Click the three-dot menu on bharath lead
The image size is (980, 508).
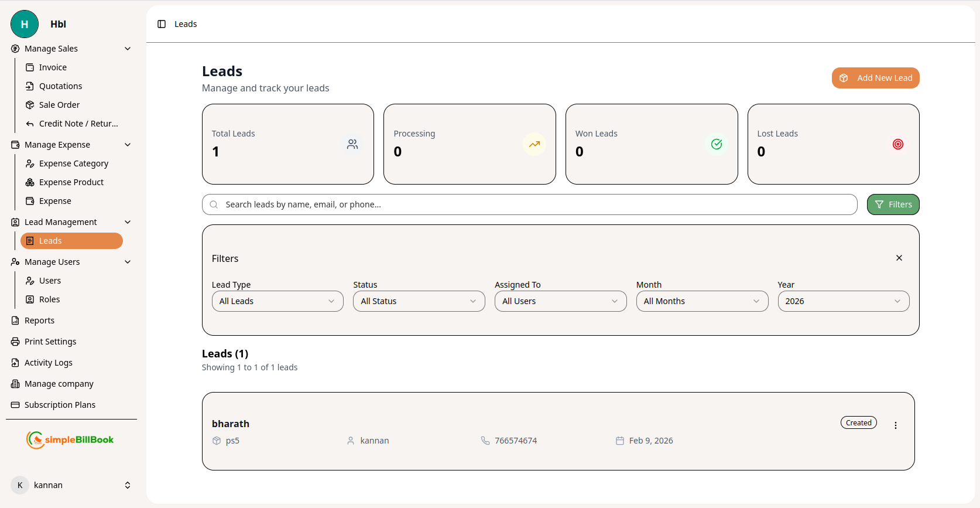tap(895, 425)
